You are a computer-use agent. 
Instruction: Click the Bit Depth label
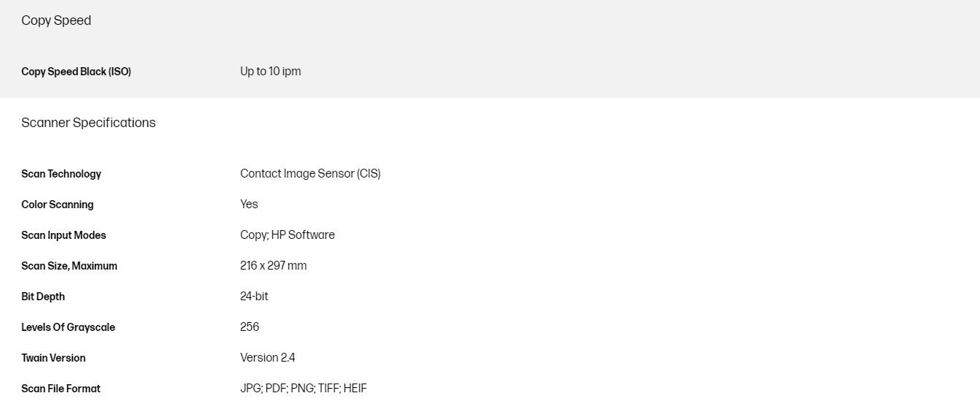click(43, 297)
